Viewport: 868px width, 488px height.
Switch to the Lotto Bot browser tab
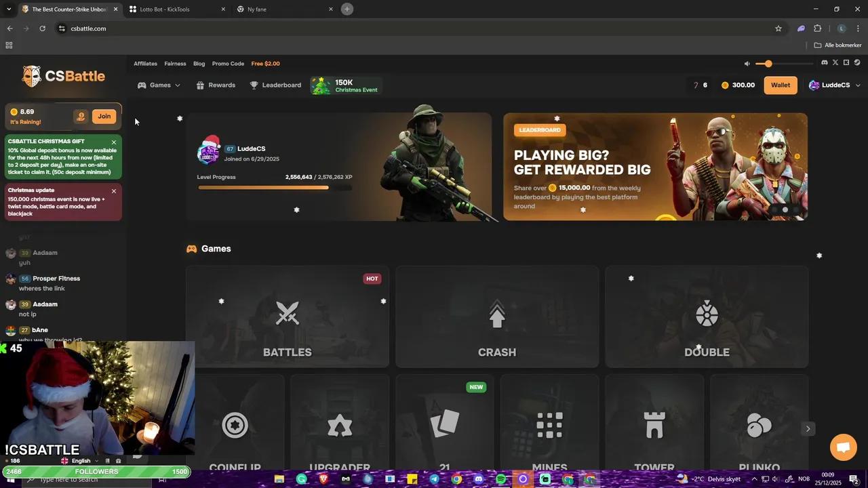(x=166, y=9)
